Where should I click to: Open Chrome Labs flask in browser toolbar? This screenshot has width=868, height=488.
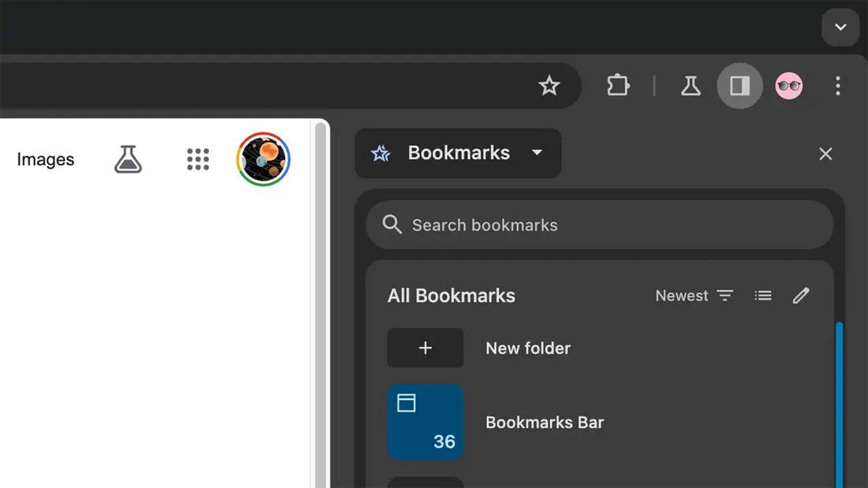[x=690, y=86]
